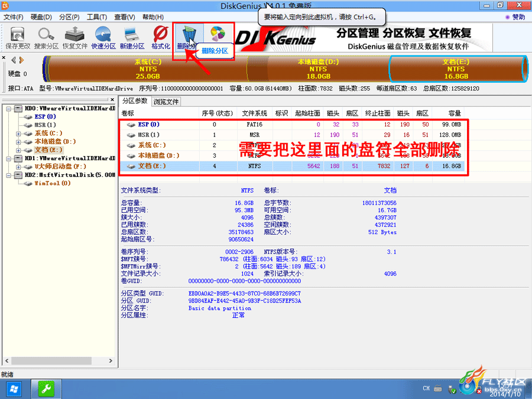Close the left tree panel with its X
This screenshot has width=532, height=399.
(x=112, y=99)
